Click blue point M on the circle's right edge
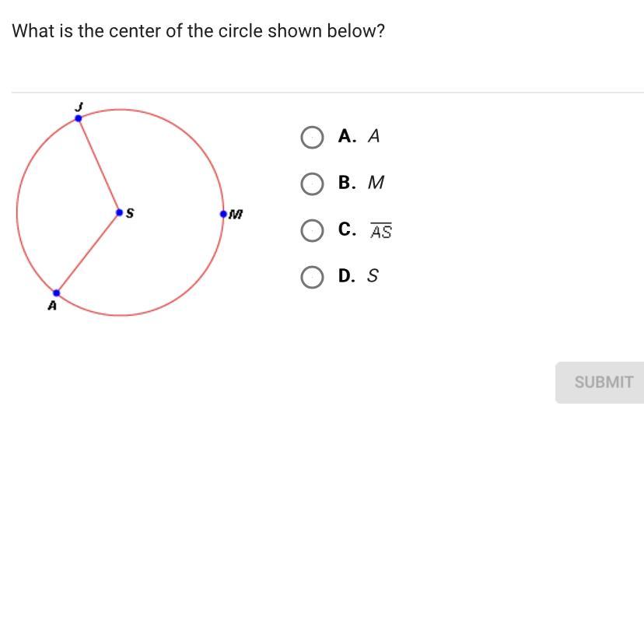 pos(223,214)
